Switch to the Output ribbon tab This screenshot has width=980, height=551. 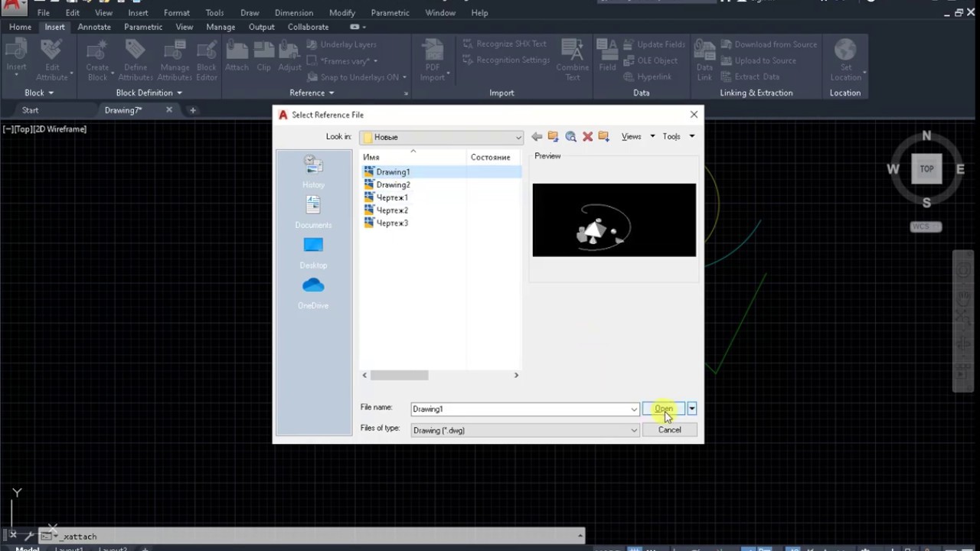coord(261,27)
